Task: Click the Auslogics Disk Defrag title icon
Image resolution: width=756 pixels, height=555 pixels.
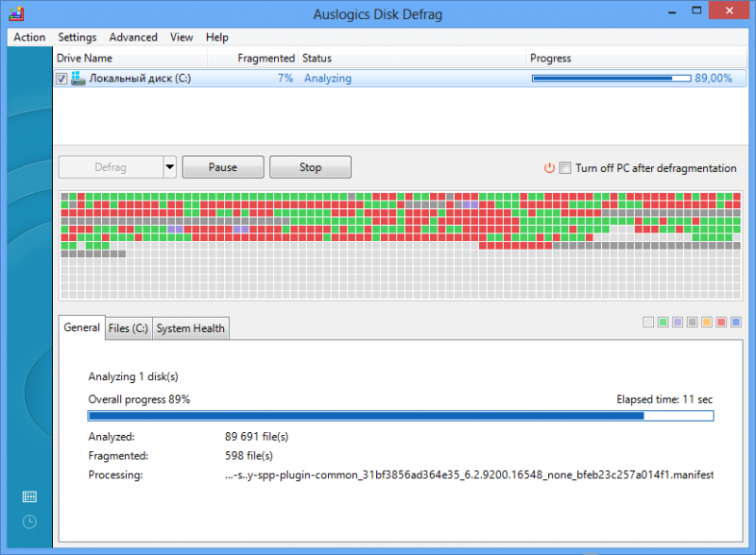Action: 16,13
